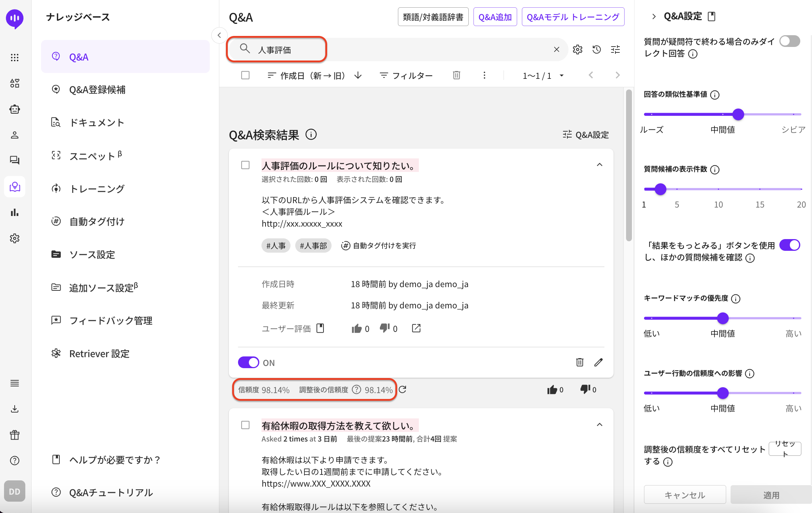This screenshot has width=812, height=513.
Task: Click the bar chart analytics sidebar icon
Action: (15, 212)
